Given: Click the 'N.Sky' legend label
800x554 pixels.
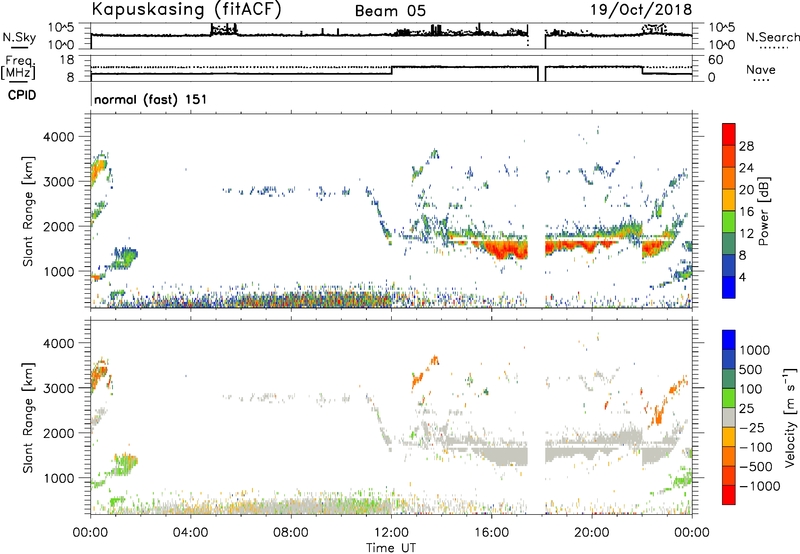Looking at the screenshot, I should (19, 37).
